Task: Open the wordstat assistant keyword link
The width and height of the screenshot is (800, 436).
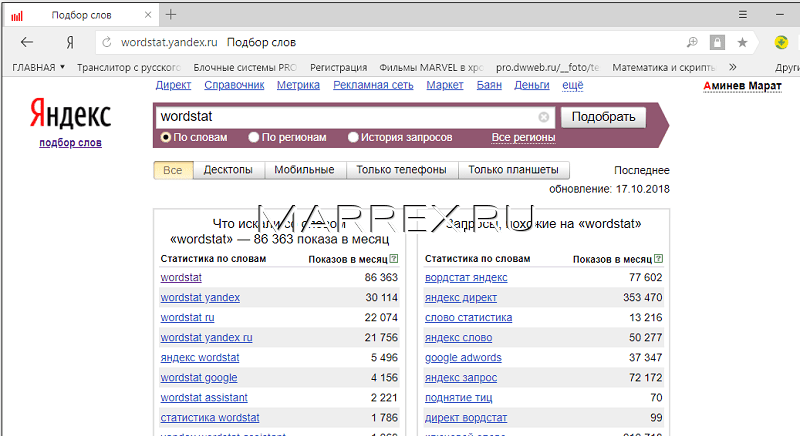Action: (x=204, y=398)
